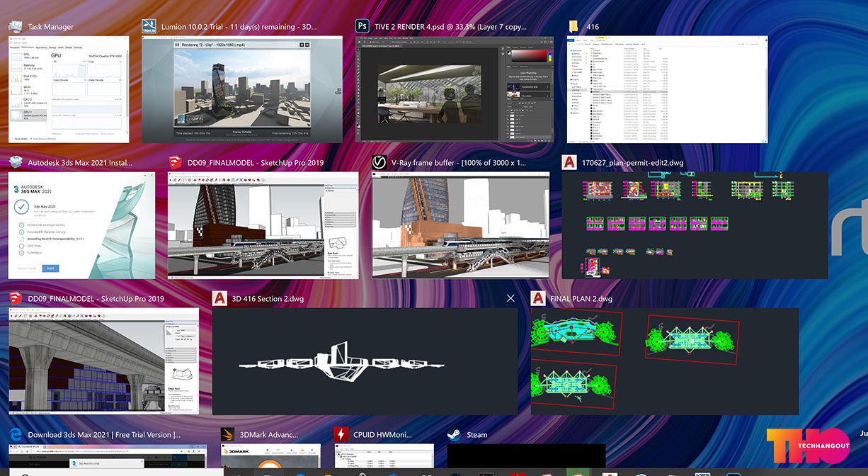Select the Memory entry in Task Manager
Viewport: 868px width, 476px height.
[x=28, y=67]
